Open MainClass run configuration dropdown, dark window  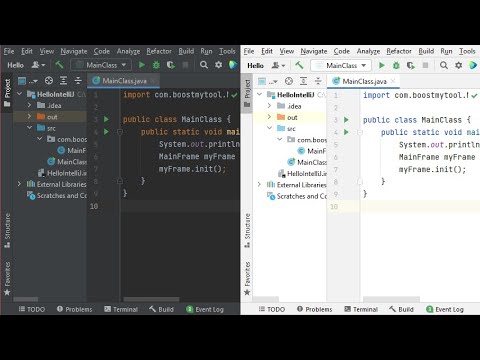click(x=101, y=65)
